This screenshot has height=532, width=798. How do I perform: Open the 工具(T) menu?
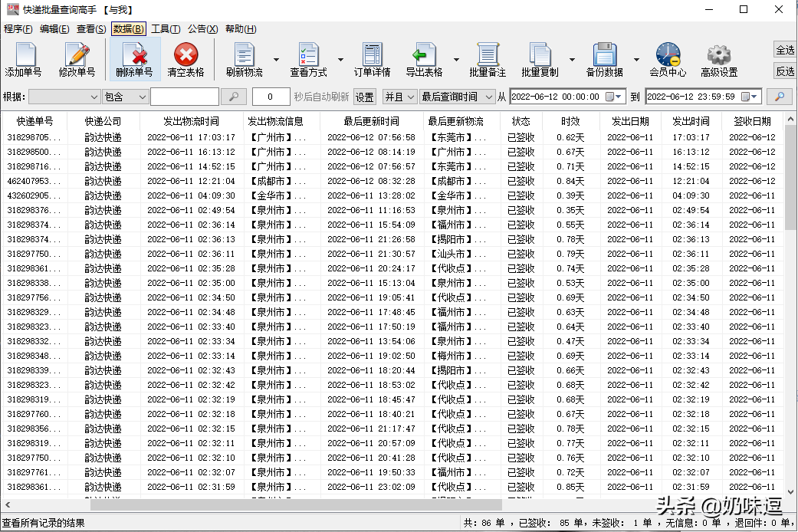[166, 29]
